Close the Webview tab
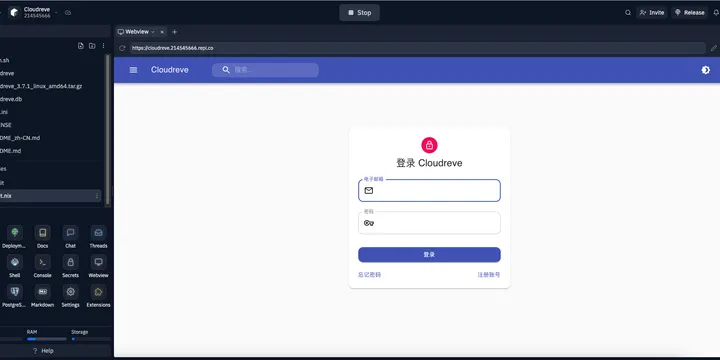The width and height of the screenshot is (720, 360). (x=162, y=32)
